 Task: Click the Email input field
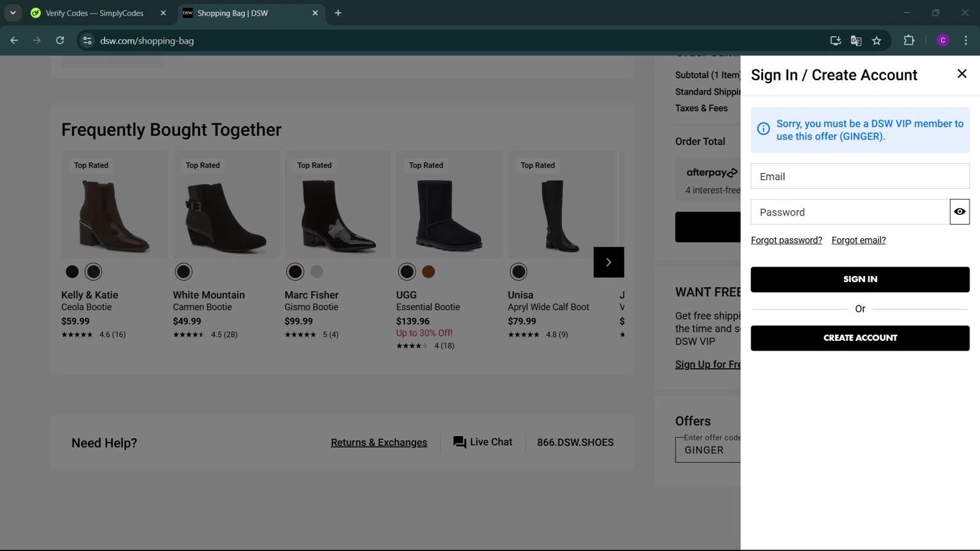point(860,176)
